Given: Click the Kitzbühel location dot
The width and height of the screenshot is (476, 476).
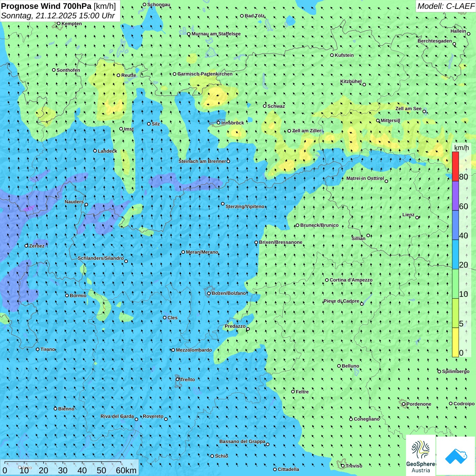Looking at the screenshot, I should pyautogui.click(x=364, y=84).
